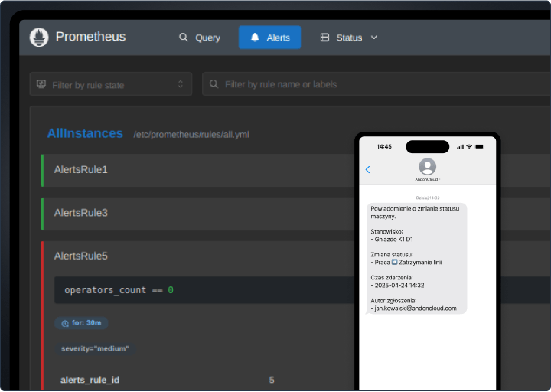Screen dimensions: 551x392
Task: Switch to the Alerts tab
Action: pos(269,38)
